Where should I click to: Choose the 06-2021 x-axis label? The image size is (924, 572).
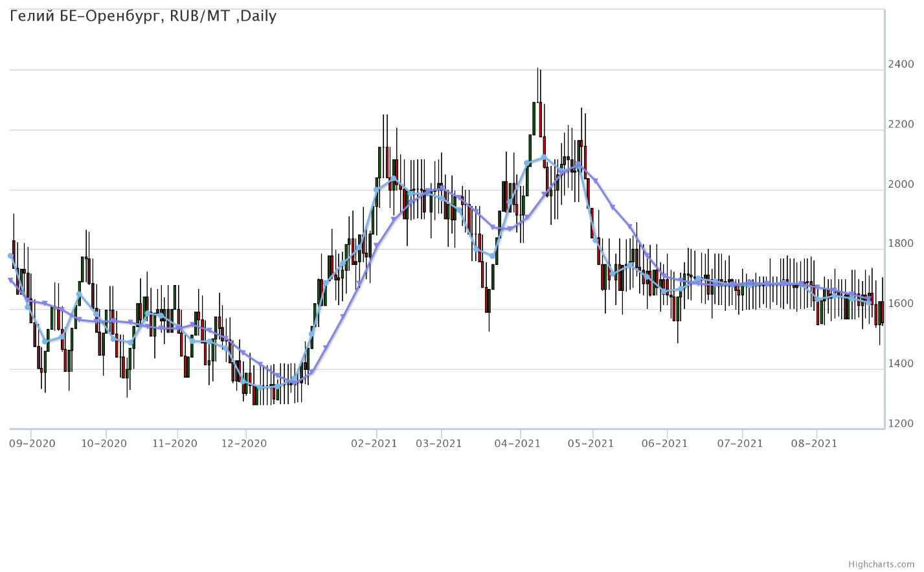664,444
